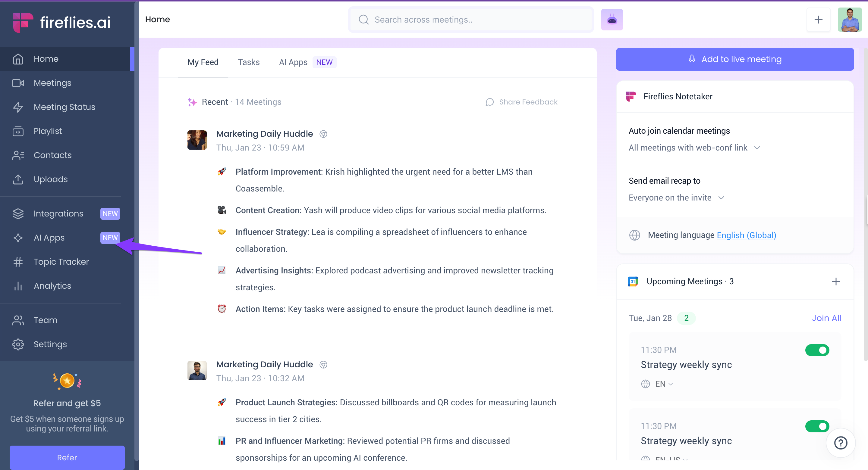Open Playlist from the sidebar icon
The height and width of the screenshot is (470, 868).
pyautogui.click(x=18, y=131)
